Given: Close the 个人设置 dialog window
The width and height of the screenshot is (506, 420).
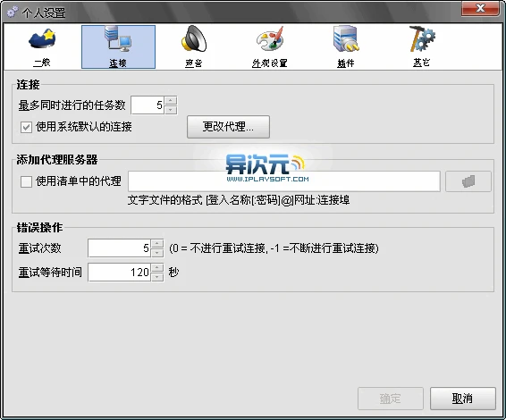Looking at the screenshot, I should [x=480, y=8].
